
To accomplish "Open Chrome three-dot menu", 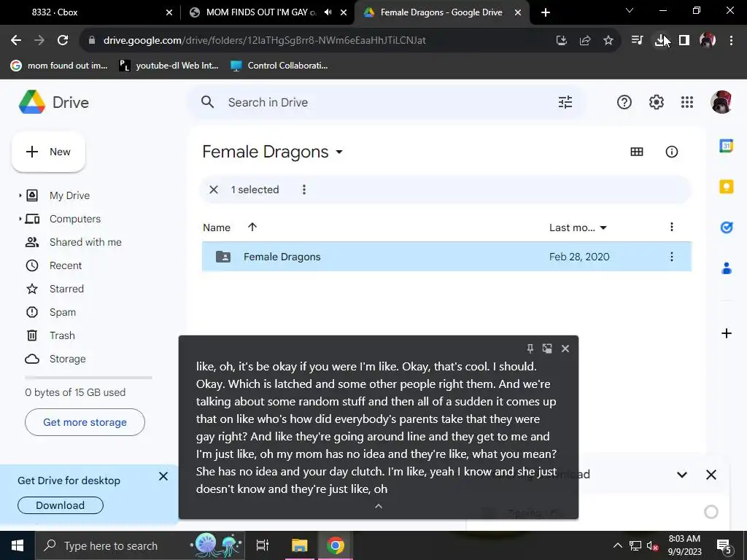I will pos(731,41).
